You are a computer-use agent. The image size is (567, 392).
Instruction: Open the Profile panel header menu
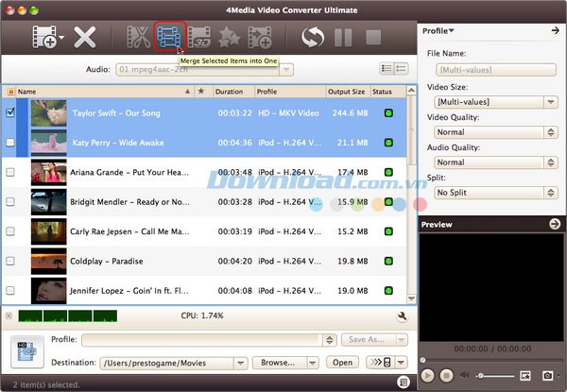pos(438,31)
